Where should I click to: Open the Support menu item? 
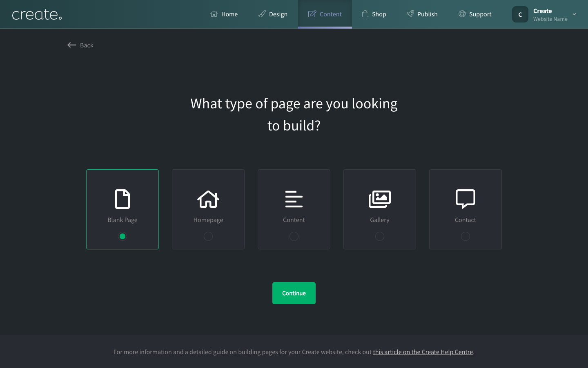coord(475,14)
